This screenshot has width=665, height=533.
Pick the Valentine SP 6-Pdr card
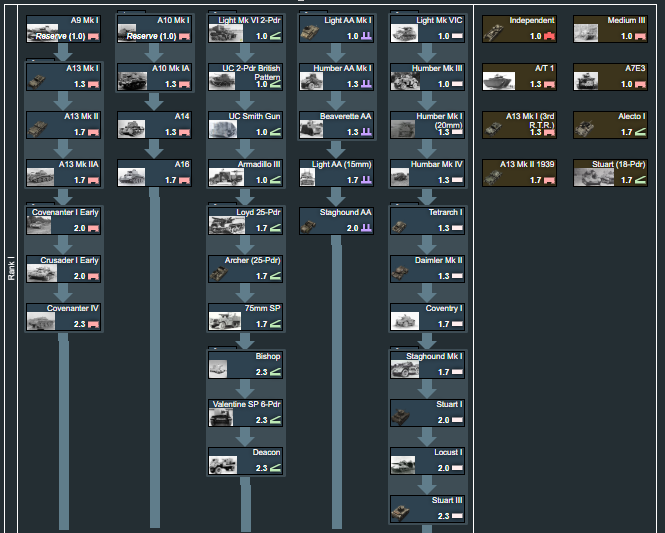pyautogui.click(x=246, y=412)
